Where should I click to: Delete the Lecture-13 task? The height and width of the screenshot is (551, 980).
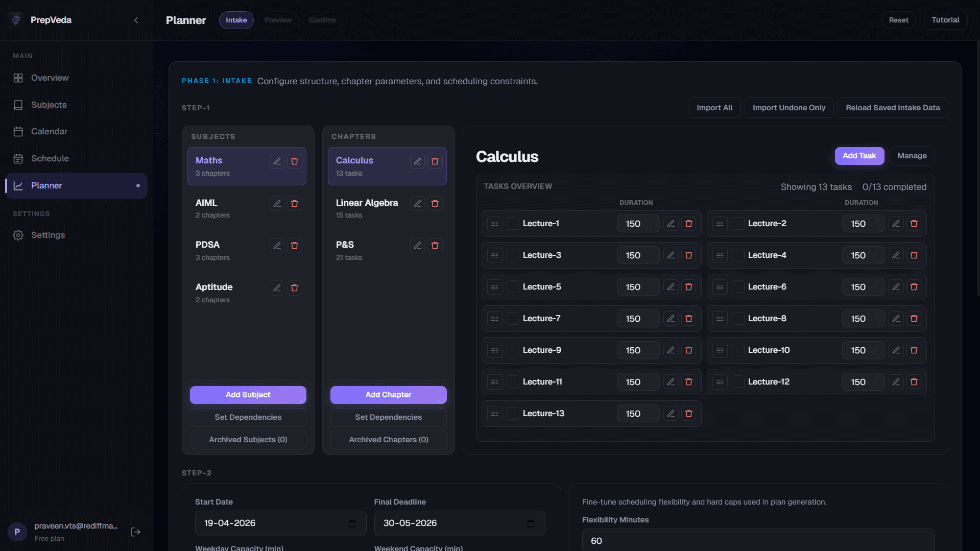pyautogui.click(x=688, y=414)
